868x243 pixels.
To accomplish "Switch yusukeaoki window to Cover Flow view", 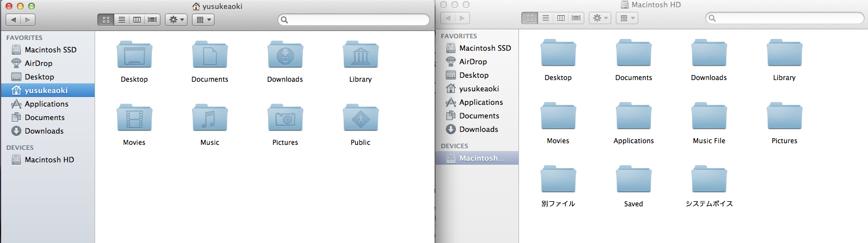I will click(153, 20).
